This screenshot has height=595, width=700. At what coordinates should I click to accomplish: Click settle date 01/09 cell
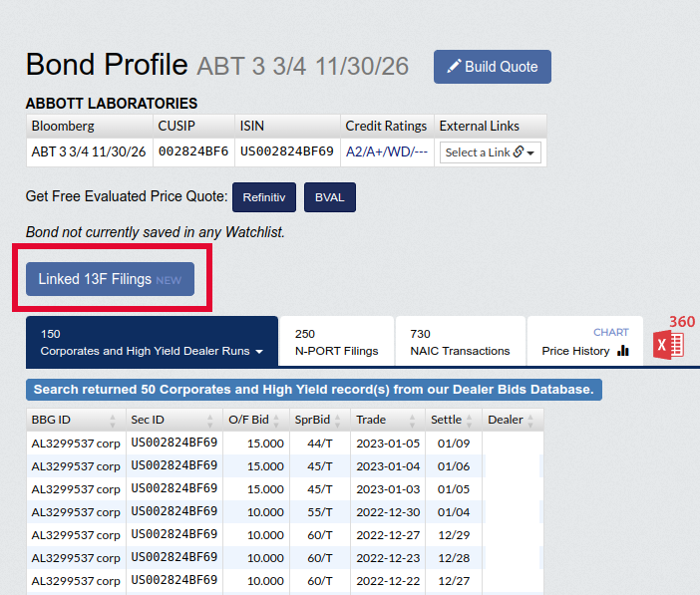pos(454,444)
